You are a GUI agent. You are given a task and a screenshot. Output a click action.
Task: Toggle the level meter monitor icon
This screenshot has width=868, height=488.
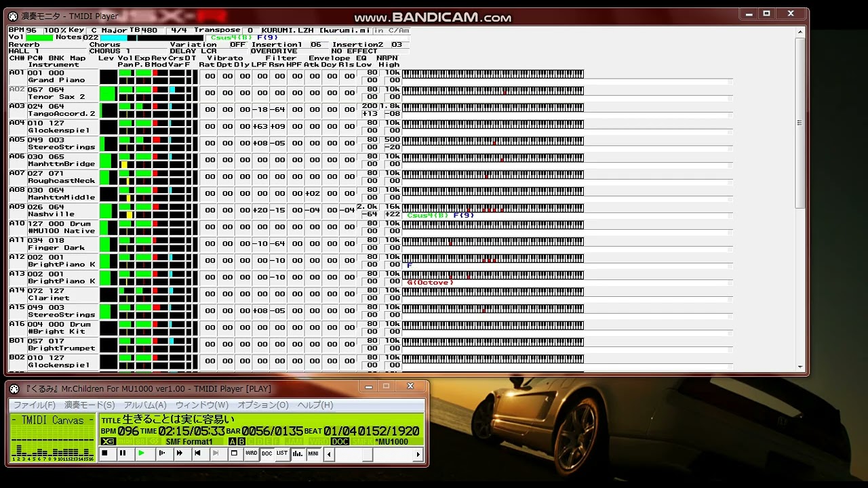298,453
